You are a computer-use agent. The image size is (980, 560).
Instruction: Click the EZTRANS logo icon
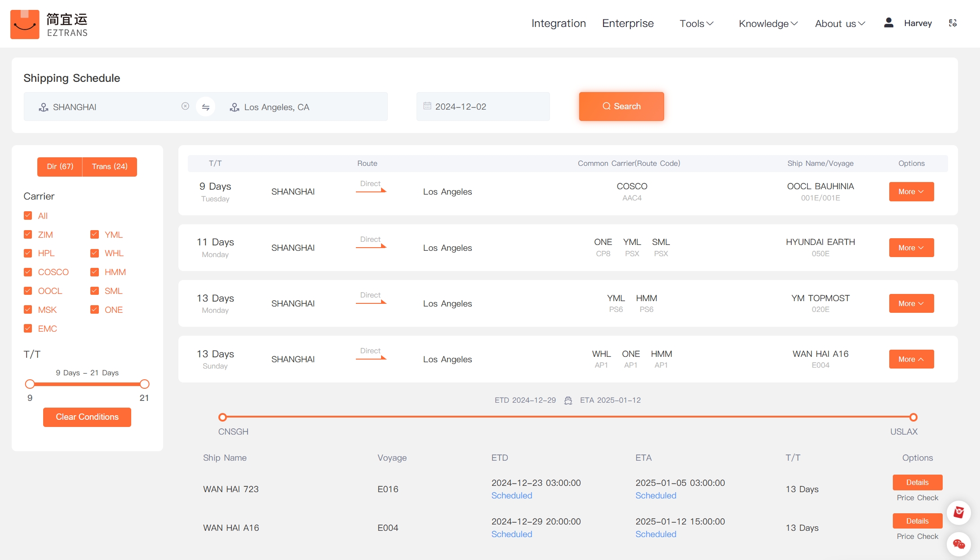click(x=25, y=24)
